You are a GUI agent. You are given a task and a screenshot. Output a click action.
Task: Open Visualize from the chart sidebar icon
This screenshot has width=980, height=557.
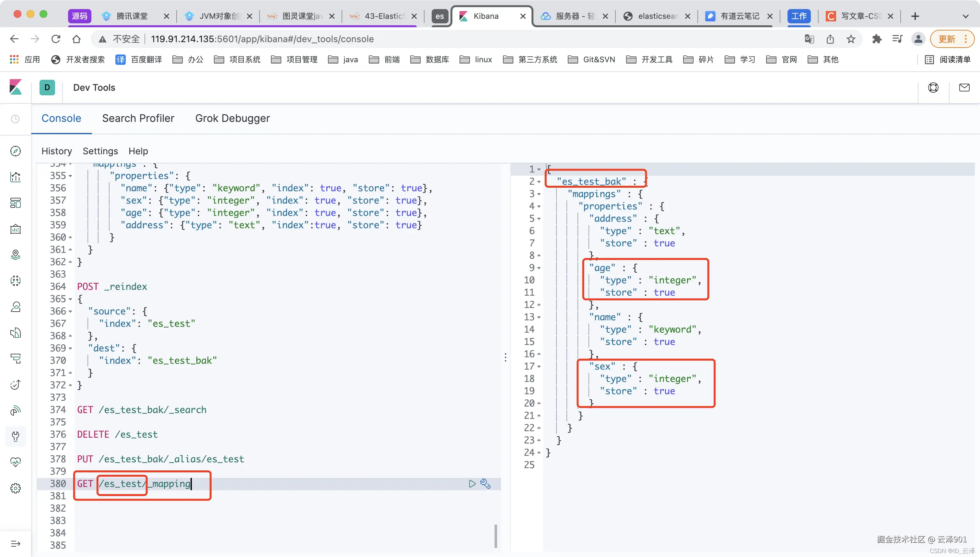coord(15,177)
